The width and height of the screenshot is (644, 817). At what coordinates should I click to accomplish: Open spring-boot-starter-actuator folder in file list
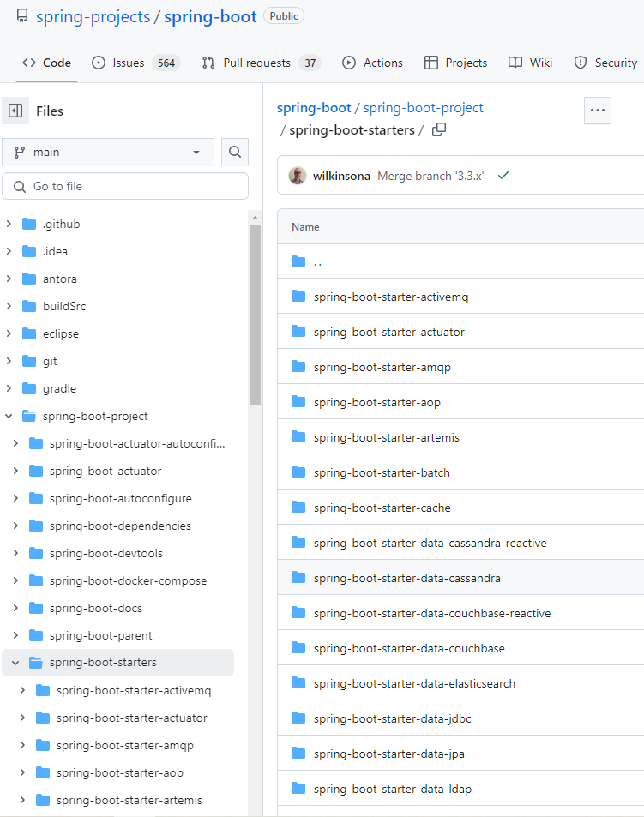click(x=388, y=332)
